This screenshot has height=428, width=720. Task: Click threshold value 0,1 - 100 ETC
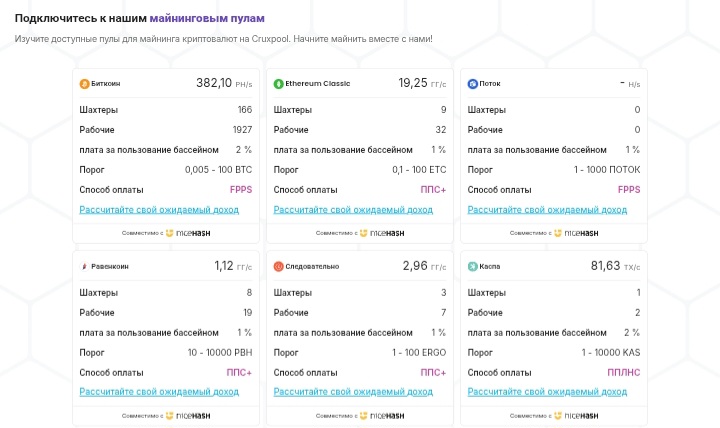click(x=419, y=170)
